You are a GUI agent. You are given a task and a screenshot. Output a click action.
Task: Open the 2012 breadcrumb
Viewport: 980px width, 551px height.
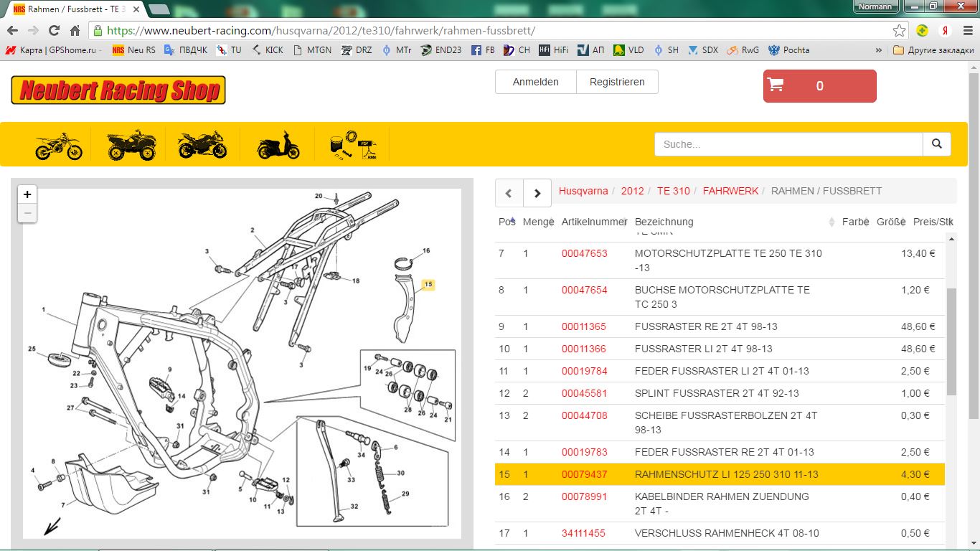pos(633,191)
